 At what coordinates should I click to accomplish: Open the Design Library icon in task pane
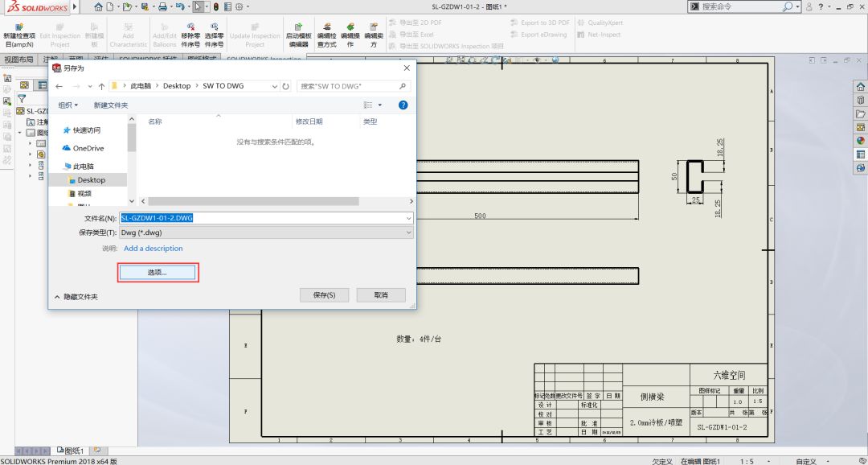click(x=860, y=101)
